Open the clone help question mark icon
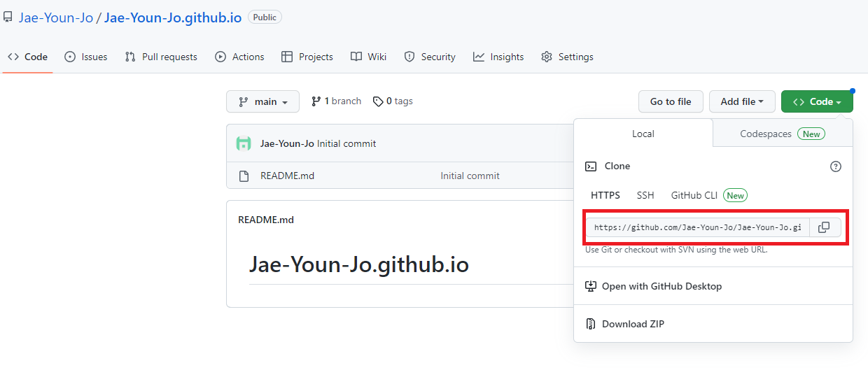 click(835, 166)
